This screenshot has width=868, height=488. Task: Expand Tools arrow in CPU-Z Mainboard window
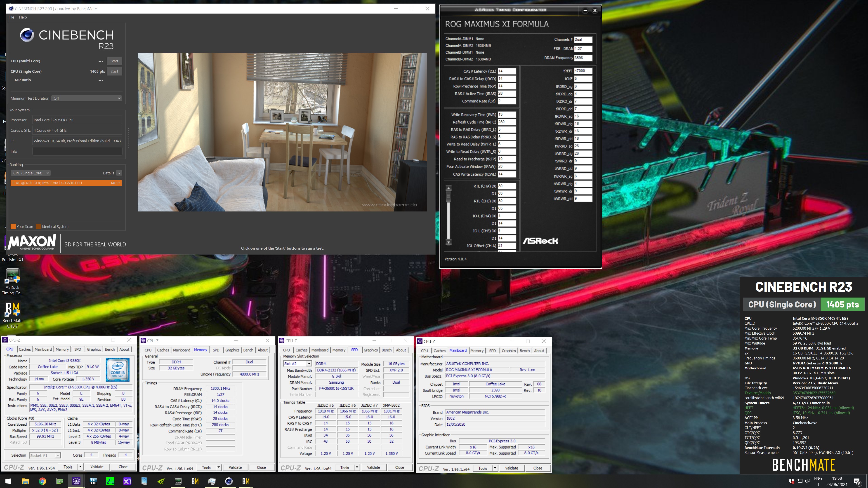pyautogui.click(x=495, y=468)
